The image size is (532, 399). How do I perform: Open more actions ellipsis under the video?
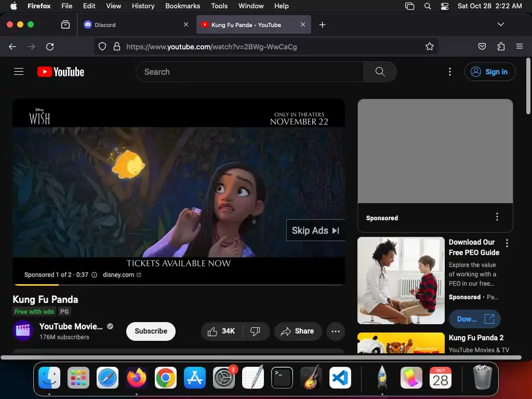336,331
